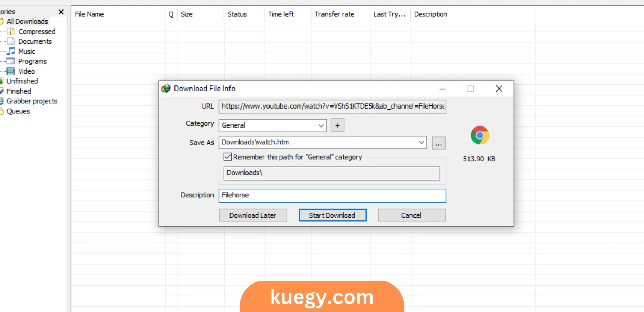Close the Download File Info dialog
This screenshot has width=644, height=312.
[x=499, y=89]
